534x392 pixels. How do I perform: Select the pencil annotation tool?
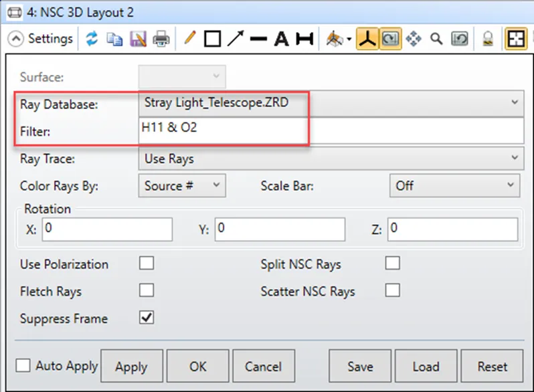190,39
